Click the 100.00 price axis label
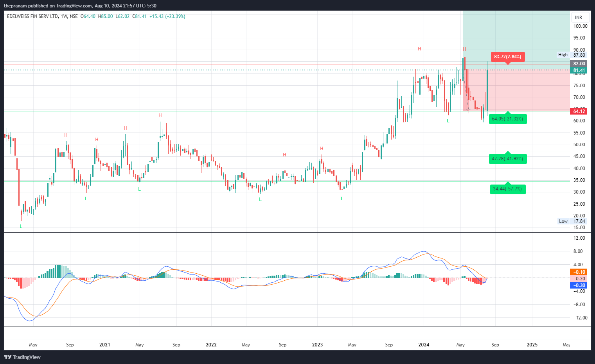Image resolution: width=595 pixels, height=364 pixels. pos(580,26)
